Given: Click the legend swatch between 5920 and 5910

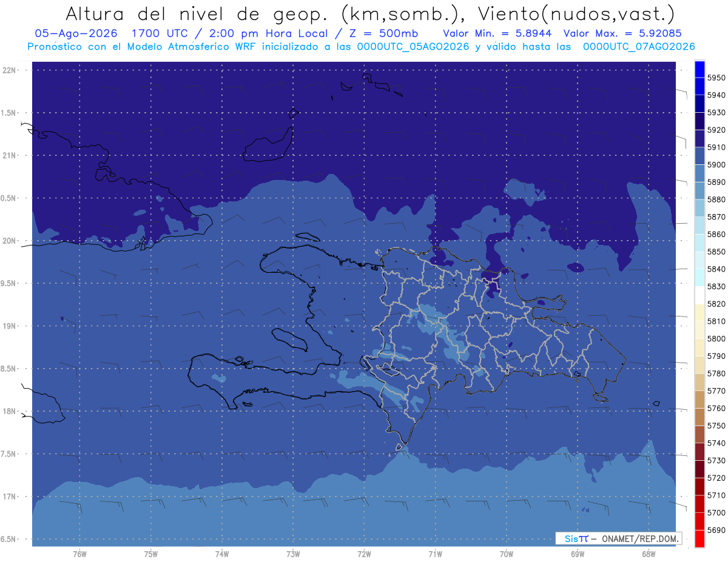Looking at the screenshot, I should click(x=699, y=139).
